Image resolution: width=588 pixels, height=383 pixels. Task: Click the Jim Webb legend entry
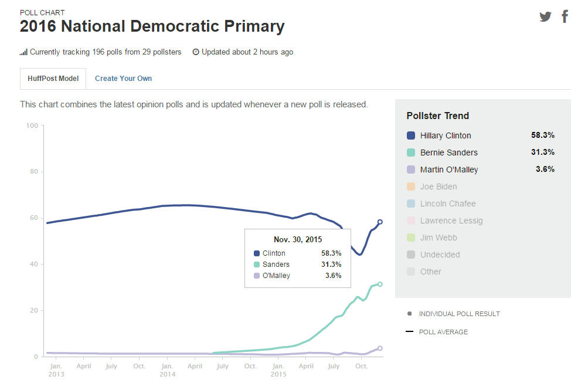click(x=438, y=238)
